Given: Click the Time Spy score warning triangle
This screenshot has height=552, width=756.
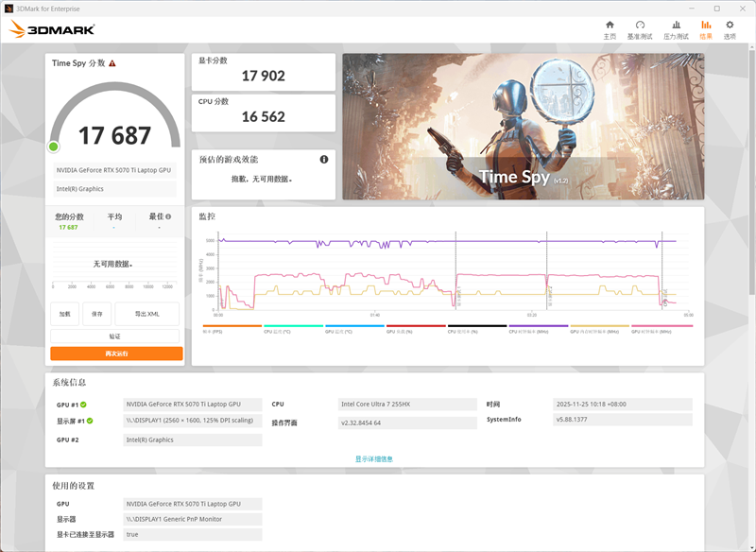Looking at the screenshot, I should click(x=112, y=63).
